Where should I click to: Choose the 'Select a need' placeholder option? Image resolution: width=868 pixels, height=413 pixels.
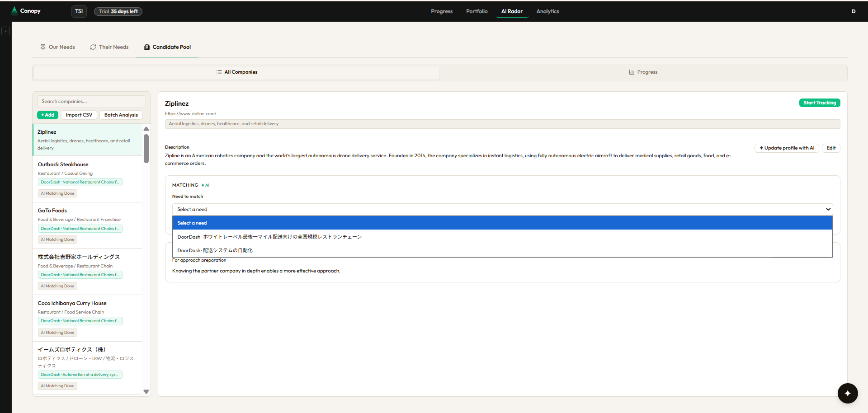502,223
